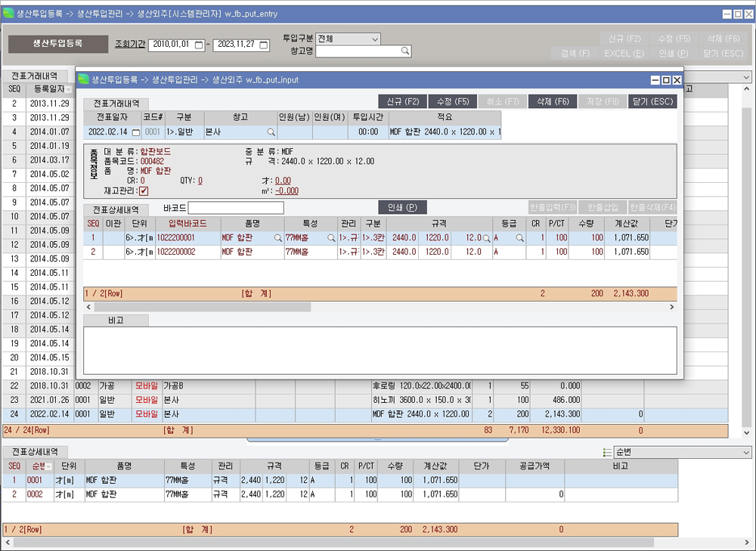The height and width of the screenshot is (551, 756).
Task: Click 수정 (F5) button in dialog
Action: click(x=453, y=102)
